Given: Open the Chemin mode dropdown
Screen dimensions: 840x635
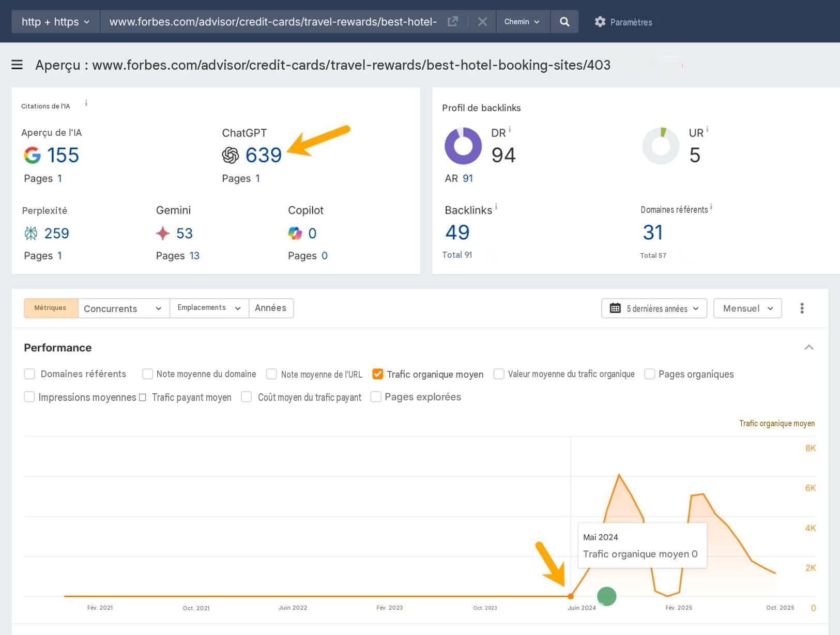Looking at the screenshot, I should pyautogui.click(x=523, y=22).
